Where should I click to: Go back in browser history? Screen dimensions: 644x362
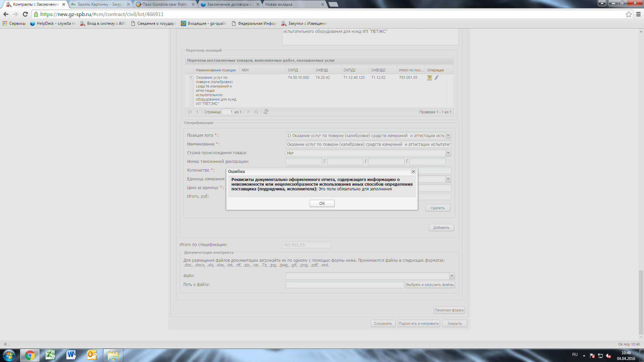(x=6, y=14)
